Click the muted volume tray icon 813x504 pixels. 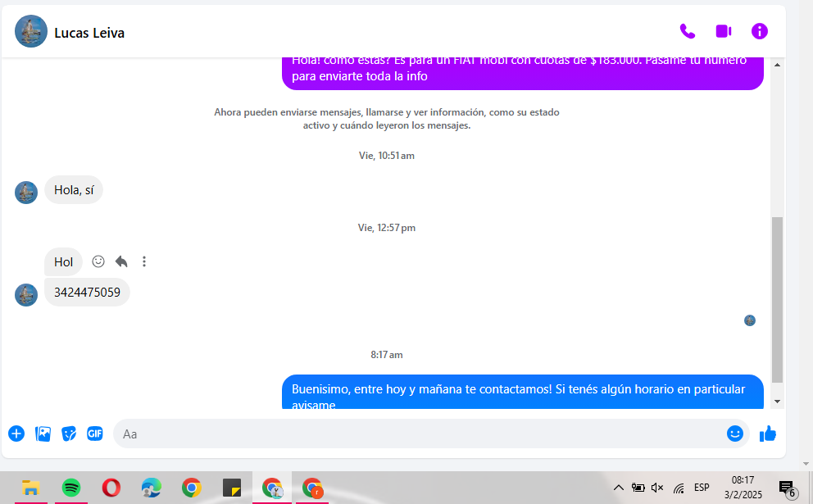tap(657, 488)
